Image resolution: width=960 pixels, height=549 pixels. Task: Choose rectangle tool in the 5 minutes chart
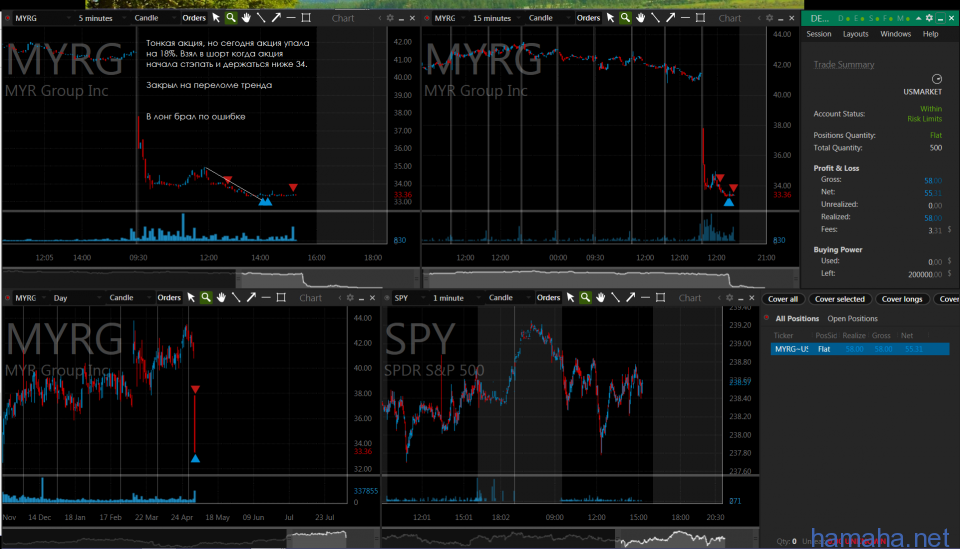click(306, 18)
